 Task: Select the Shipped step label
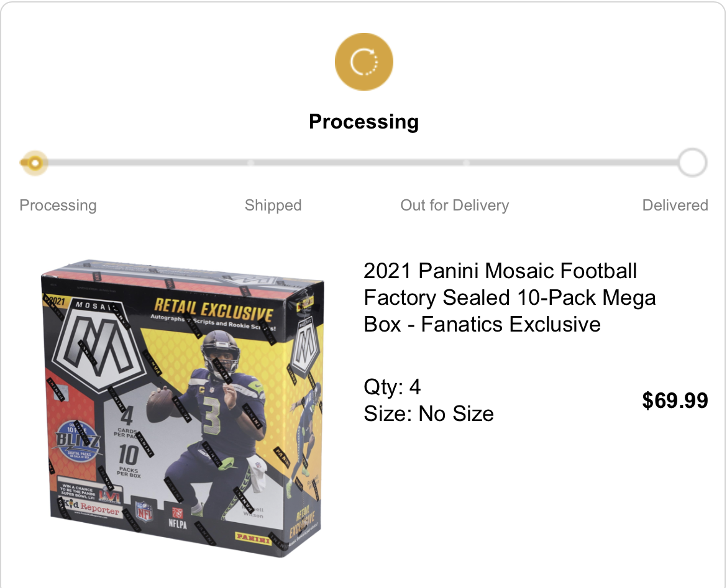273,206
